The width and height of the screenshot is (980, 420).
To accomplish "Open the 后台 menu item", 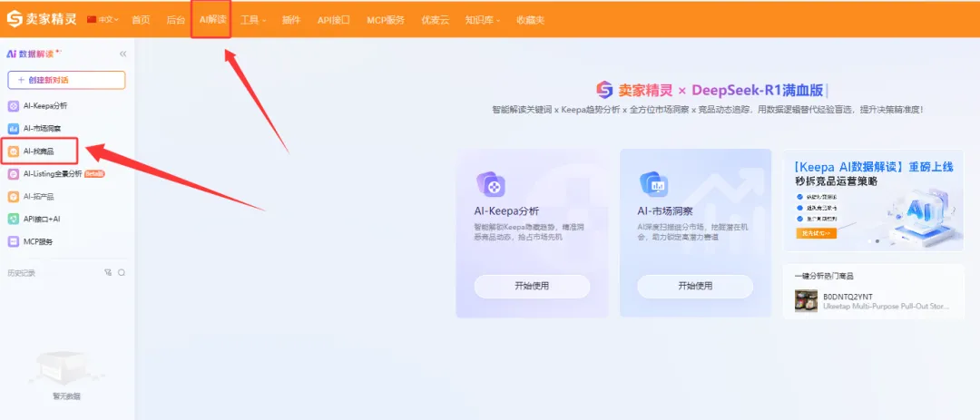I will pos(176,19).
